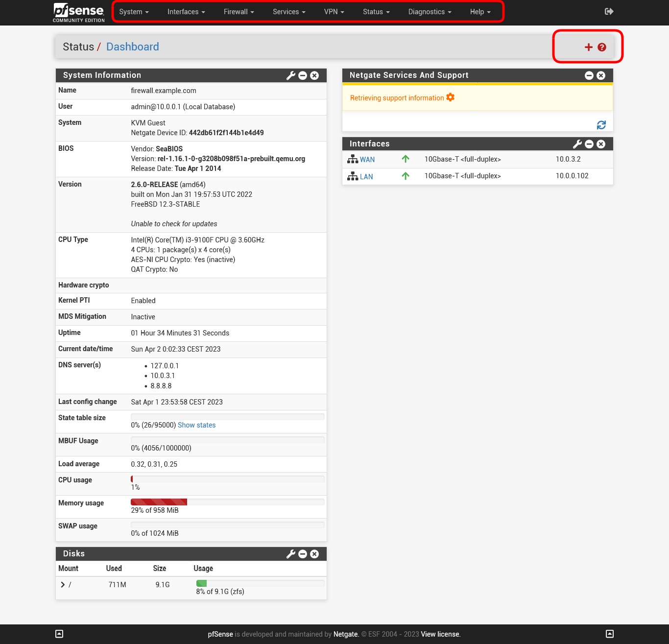This screenshot has height=644, width=669.
Task: Follow the Netgate footer link
Action: (346, 634)
